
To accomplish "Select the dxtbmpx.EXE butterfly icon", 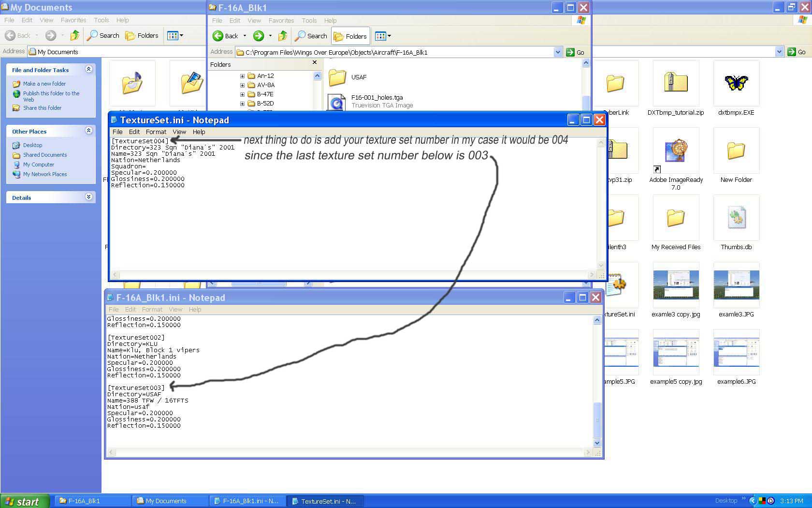I will 736,83.
